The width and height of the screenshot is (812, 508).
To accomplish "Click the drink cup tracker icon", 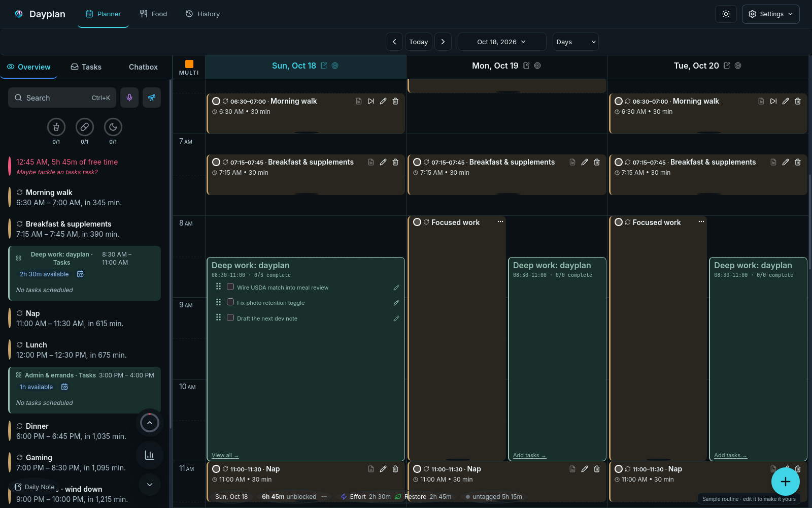I will point(56,127).
